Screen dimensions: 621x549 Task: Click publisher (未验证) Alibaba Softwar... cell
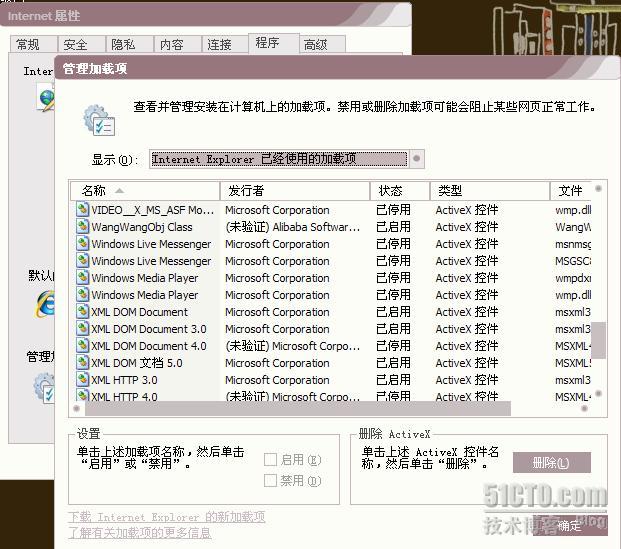[293, 227]
